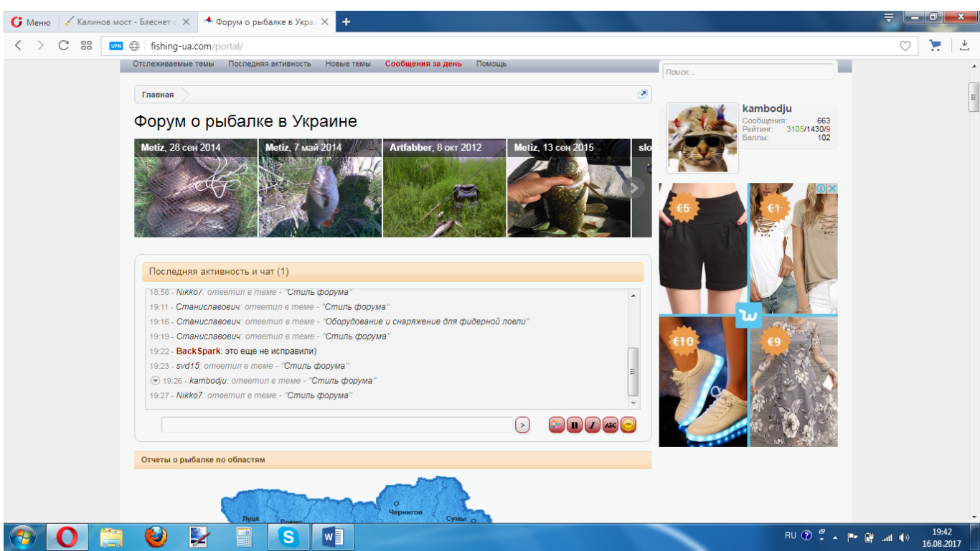The width and height of the screenshot is (980, 551).
Task: Launch Skype from the taskbar
Action: 288,536
